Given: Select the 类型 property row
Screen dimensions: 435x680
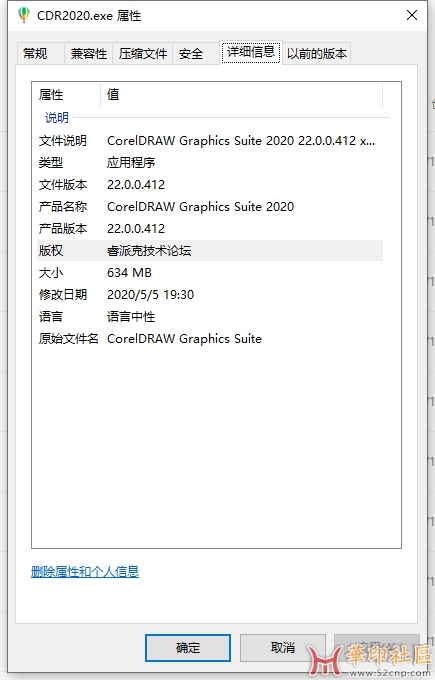Looking at the screenshot, I should click(210, 163).
